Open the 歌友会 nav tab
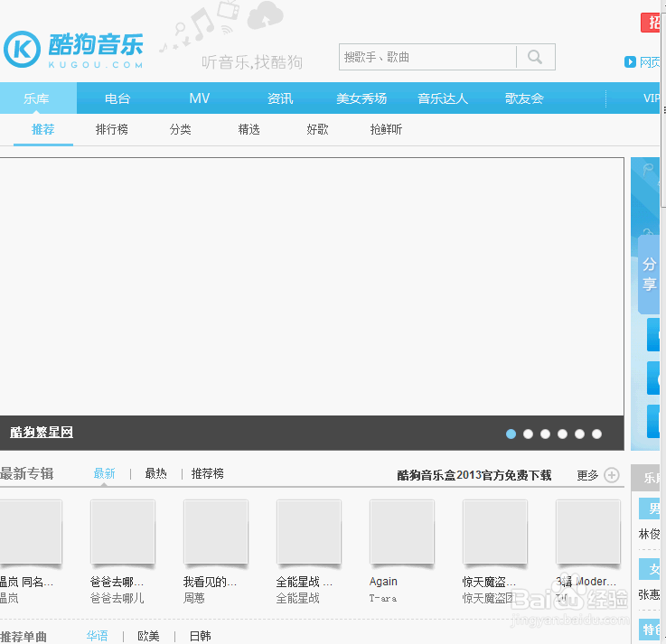666x644 pixels. pyautogui.click(x=524, y=98)
